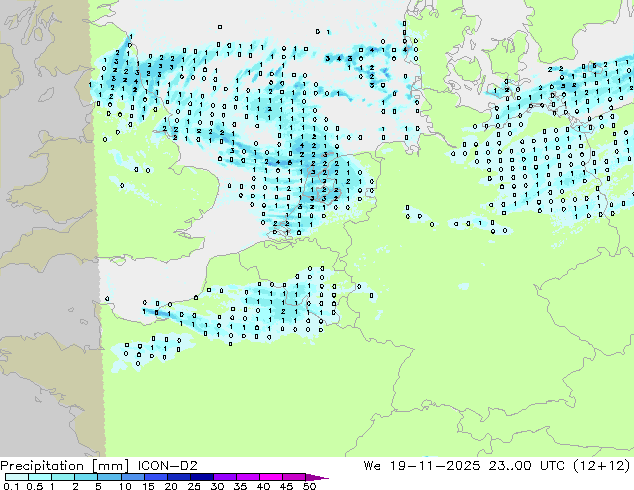This screenshot has height=490, width=634.
Task: Click the '50' legend scale value
Action: (x=309, y=486)
